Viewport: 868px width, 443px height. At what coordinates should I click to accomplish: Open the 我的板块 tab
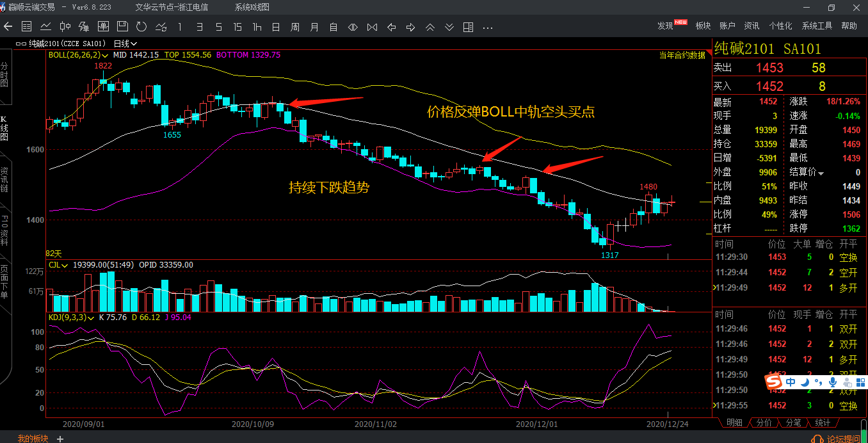(33, 439)
